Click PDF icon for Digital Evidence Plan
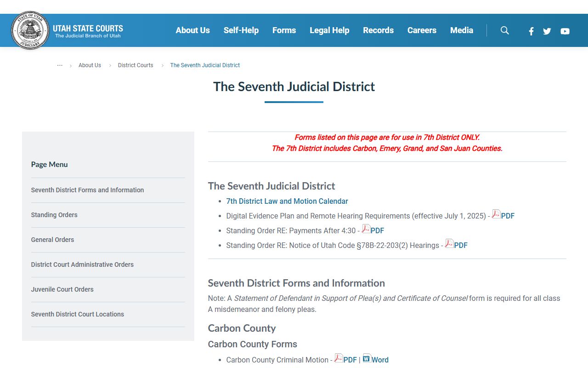Image resolution: width=588 pixels, height=368 pixels. [x=496, y=214]
